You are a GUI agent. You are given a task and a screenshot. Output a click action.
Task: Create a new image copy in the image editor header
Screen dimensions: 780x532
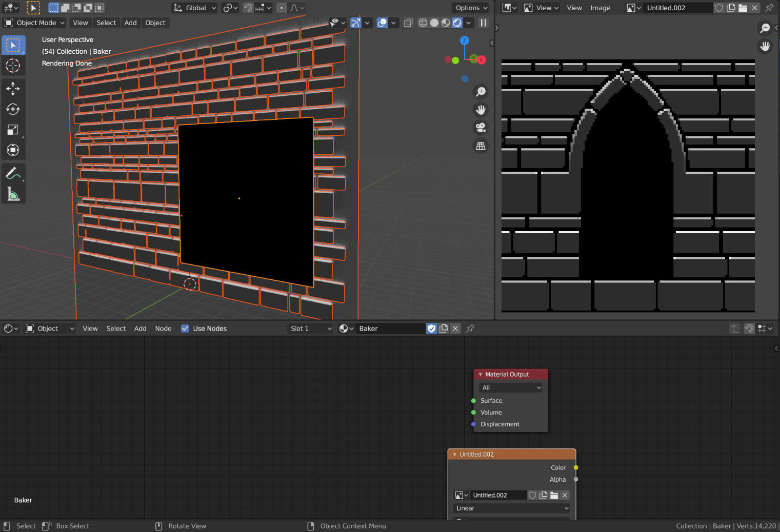tap(731, 8)
